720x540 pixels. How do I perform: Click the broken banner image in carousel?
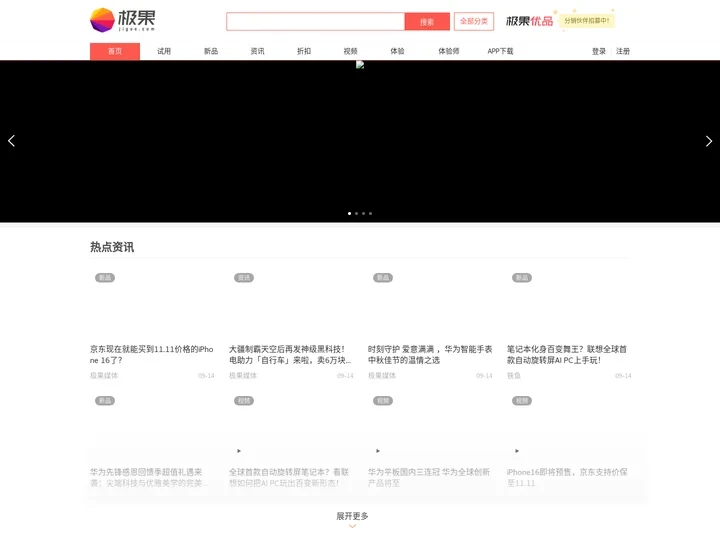360,65
